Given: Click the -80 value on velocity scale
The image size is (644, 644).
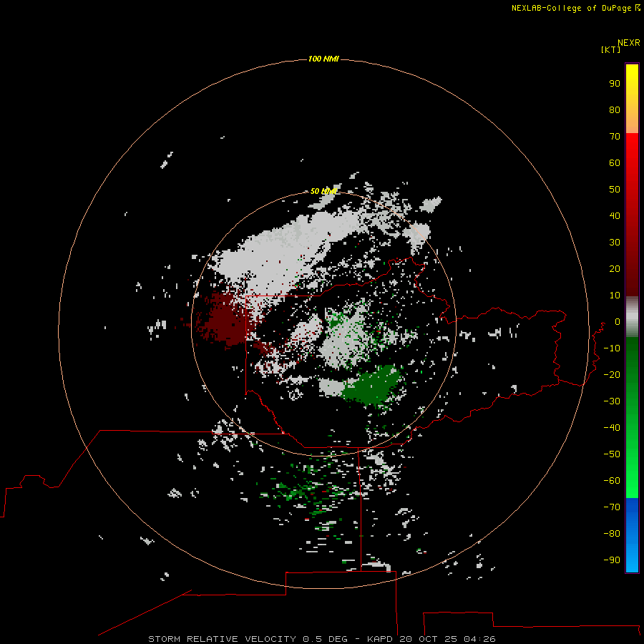Looking at the screenshot, I should pos(612,534).
